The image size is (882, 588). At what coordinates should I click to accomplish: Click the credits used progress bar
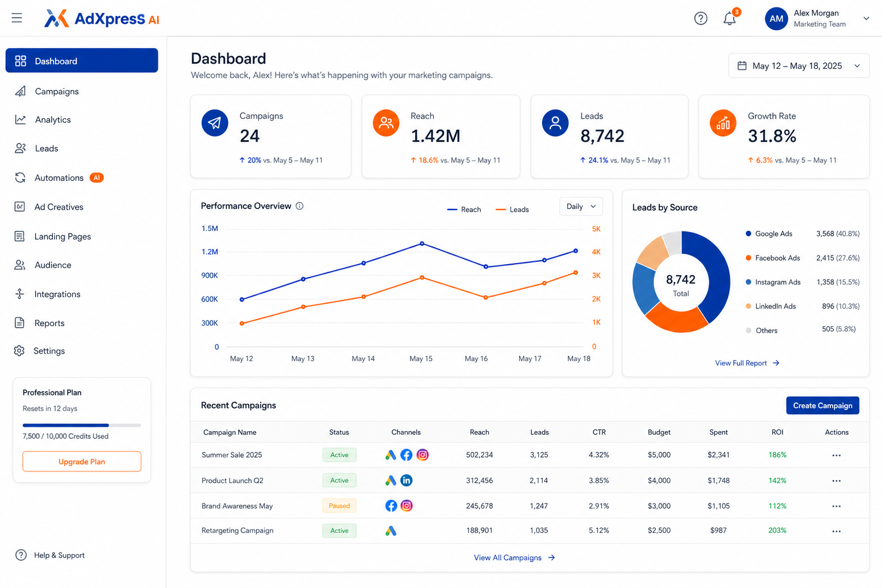(82, 425)
